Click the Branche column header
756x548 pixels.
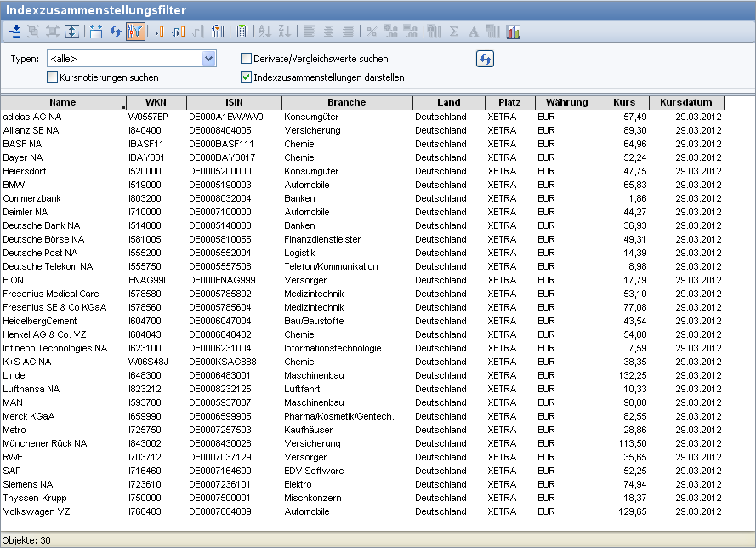click(346, 103)
